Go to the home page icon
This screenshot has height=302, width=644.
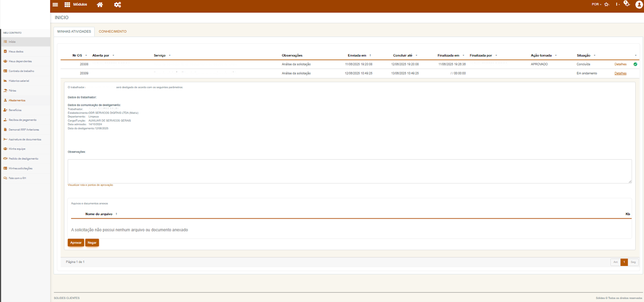100,4
